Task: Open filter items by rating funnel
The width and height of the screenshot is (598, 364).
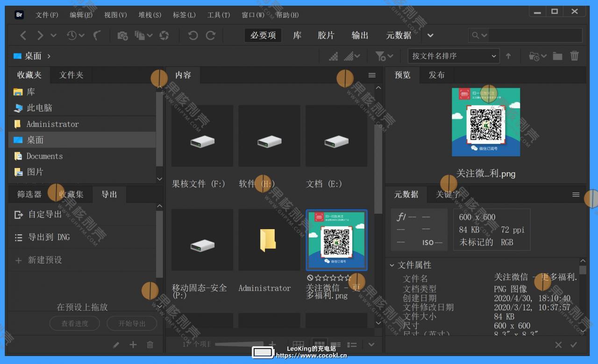Action: point(384,56)
